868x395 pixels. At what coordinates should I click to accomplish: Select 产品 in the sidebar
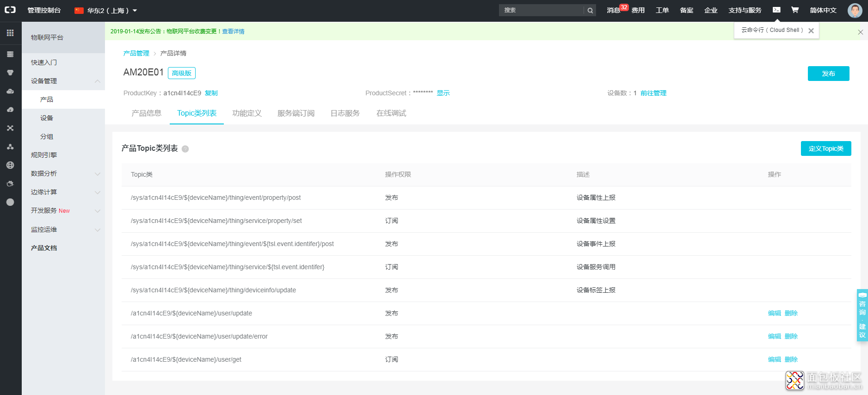pyautogui.click(x=63, y=99)
